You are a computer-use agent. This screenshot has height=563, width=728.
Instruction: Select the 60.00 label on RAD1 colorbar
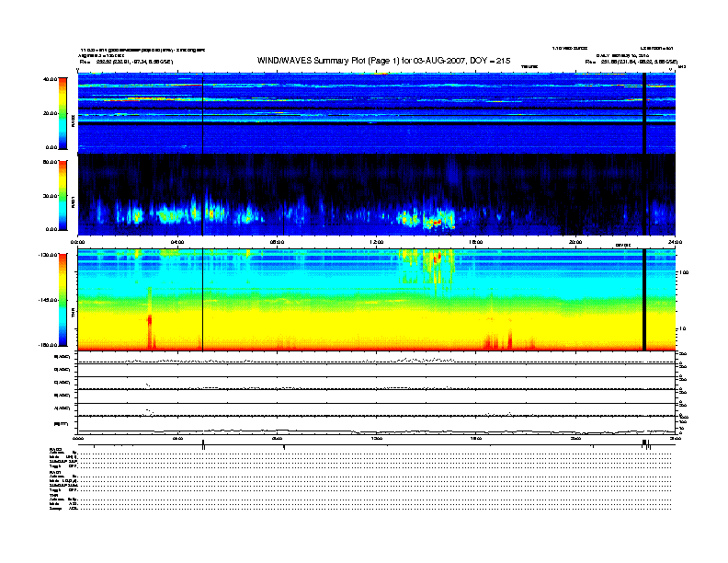pyautogui.click(x=50, y=162)
